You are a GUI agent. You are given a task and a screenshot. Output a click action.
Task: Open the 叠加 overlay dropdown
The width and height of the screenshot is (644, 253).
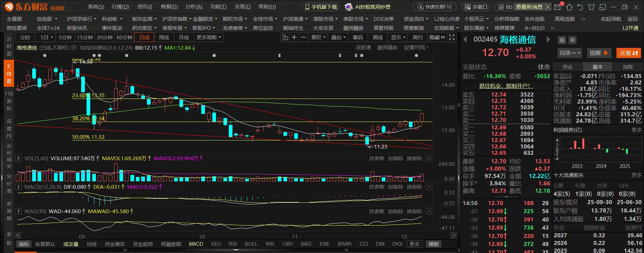pyautogui.click(x=338, y=37)
